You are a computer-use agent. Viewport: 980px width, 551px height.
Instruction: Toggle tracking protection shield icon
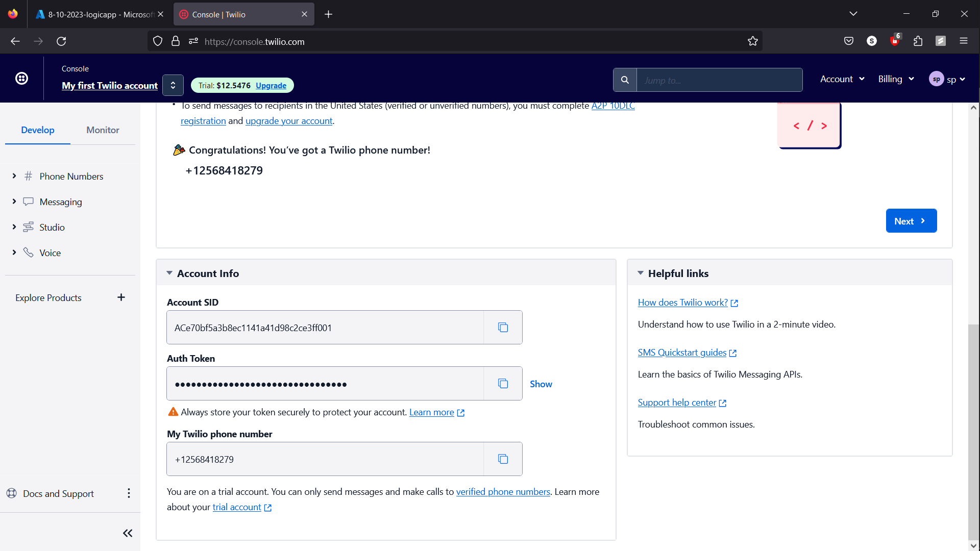(x=157, y=41)
